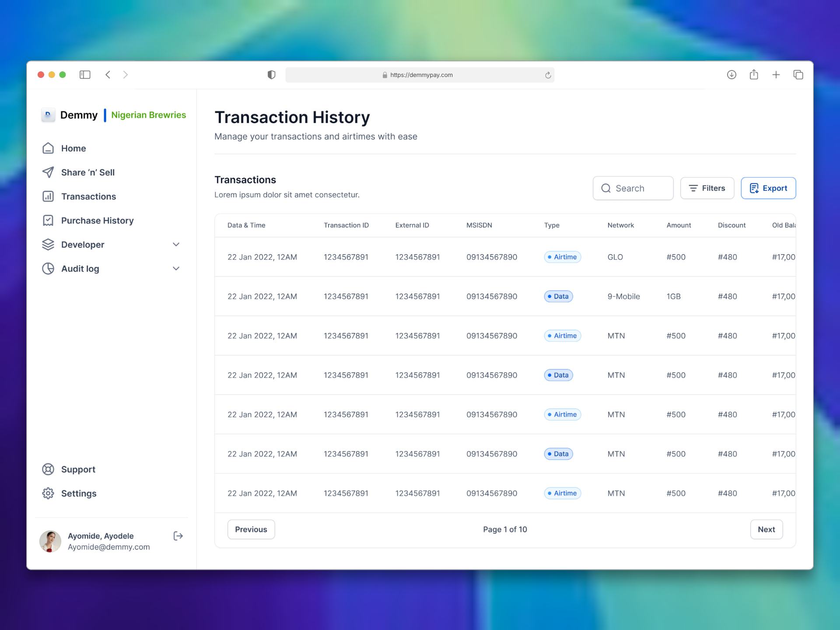Screen dimensions: 840x630
Task: Click the browser reload control in the address bar
Action: pos(548,75)
